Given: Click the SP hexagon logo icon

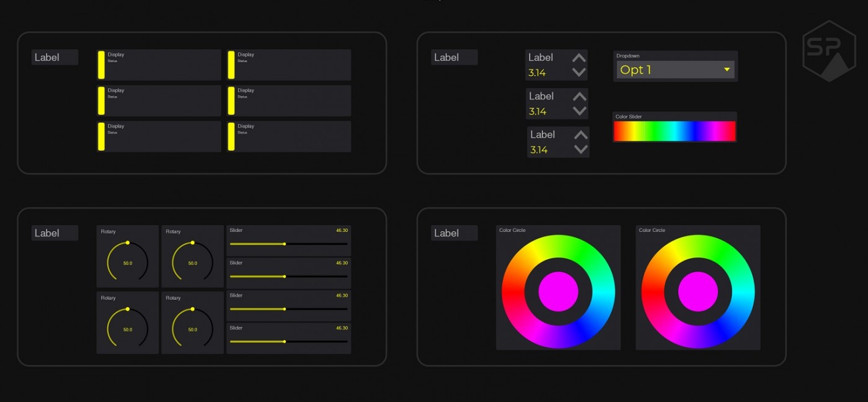Looking at the screenshot, I should coord(829,51).
